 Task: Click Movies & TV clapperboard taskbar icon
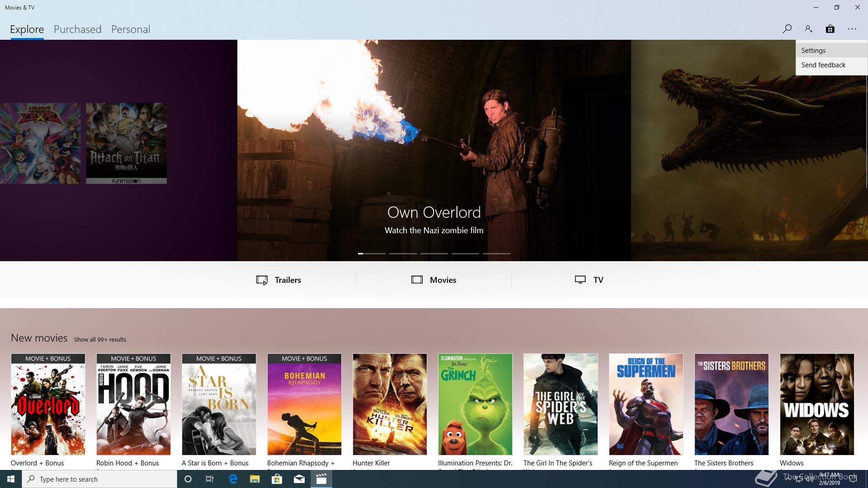pos(321,479)
